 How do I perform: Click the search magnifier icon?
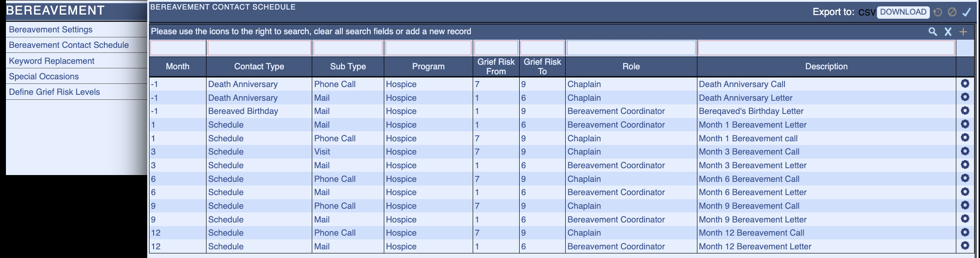click(933, 31)
